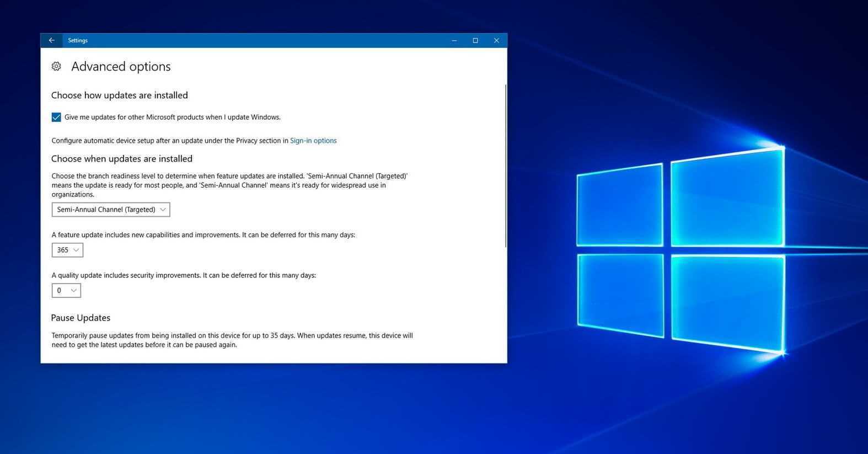Expand the Semi-Annual Channel (Targeted) dropdown

click(111, 210)
